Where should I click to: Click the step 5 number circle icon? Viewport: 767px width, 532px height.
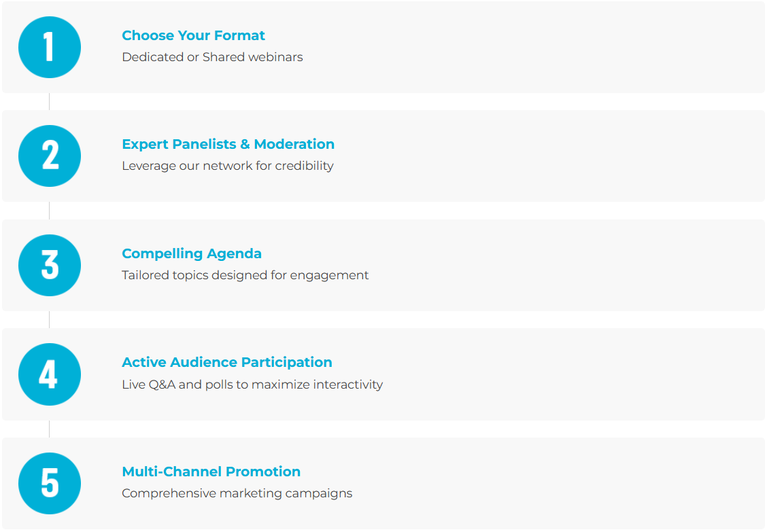coord(50,483)
